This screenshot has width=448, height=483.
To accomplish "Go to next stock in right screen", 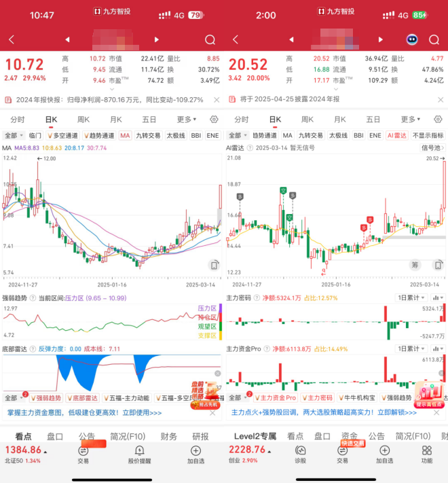I will 381,39.
